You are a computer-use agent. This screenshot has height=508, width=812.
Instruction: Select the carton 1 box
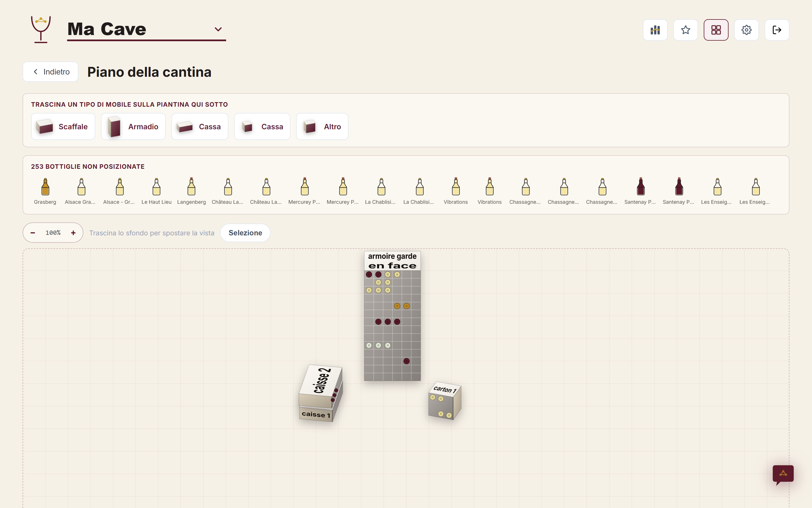(x=445, y=400)
